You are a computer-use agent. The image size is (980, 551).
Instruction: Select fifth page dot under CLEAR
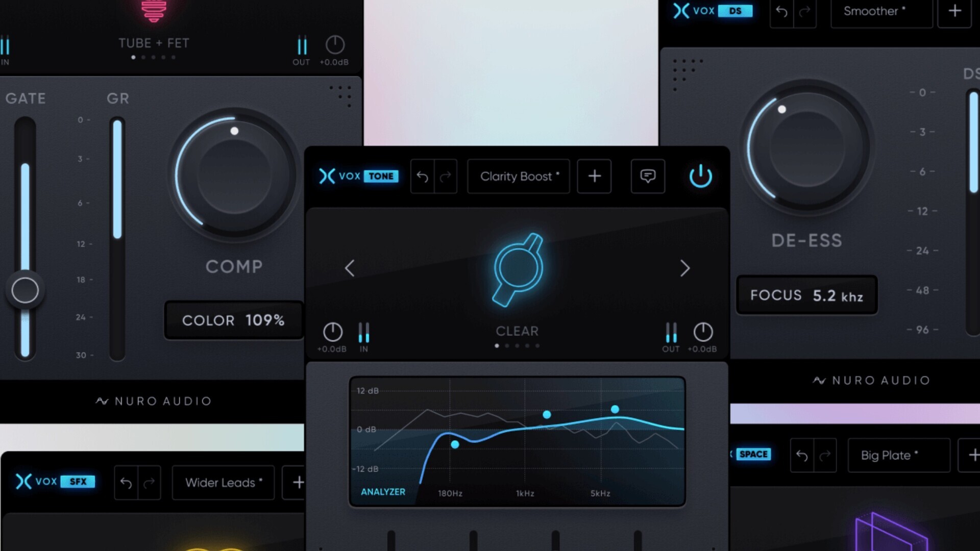coord(537,346)
